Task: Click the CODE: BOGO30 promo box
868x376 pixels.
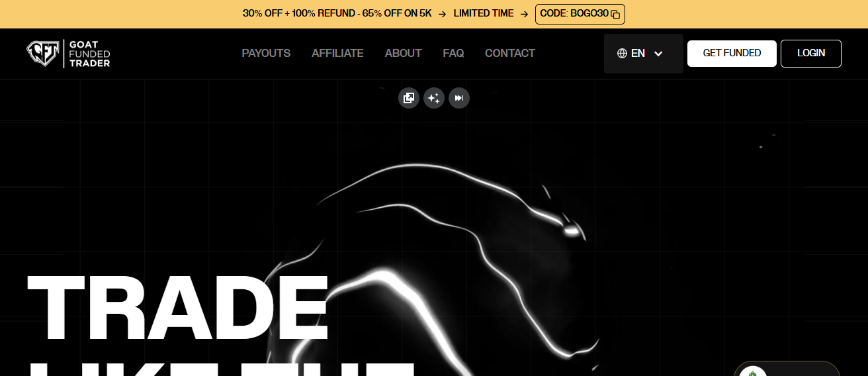Action: point(574,14)
